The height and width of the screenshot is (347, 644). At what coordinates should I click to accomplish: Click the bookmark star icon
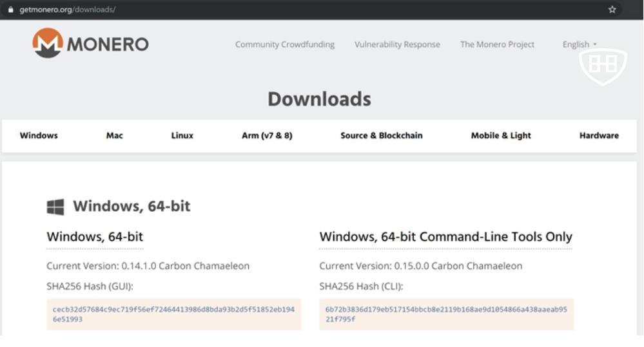point(612,10)
